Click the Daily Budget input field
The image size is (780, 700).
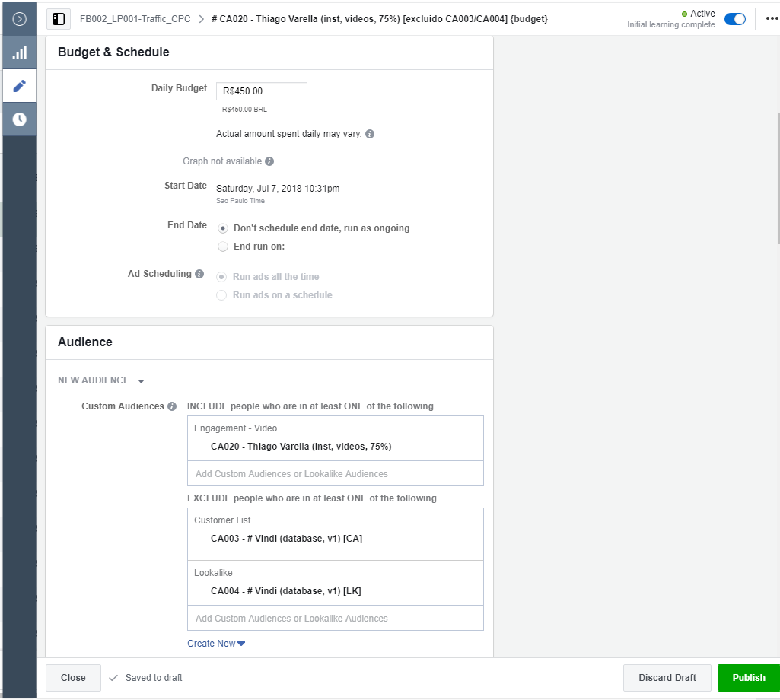click(x=262, y=91)
